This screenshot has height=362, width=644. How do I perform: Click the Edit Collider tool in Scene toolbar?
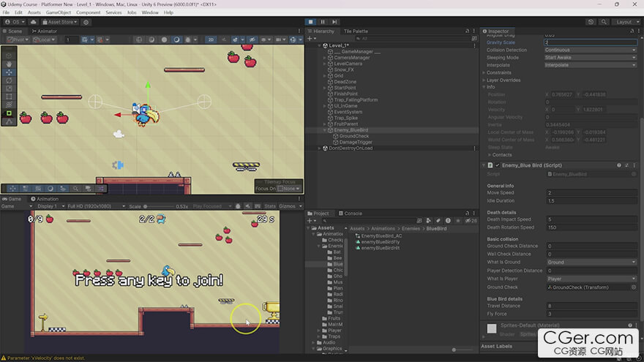pyautogui.click(x=9, y=113)
